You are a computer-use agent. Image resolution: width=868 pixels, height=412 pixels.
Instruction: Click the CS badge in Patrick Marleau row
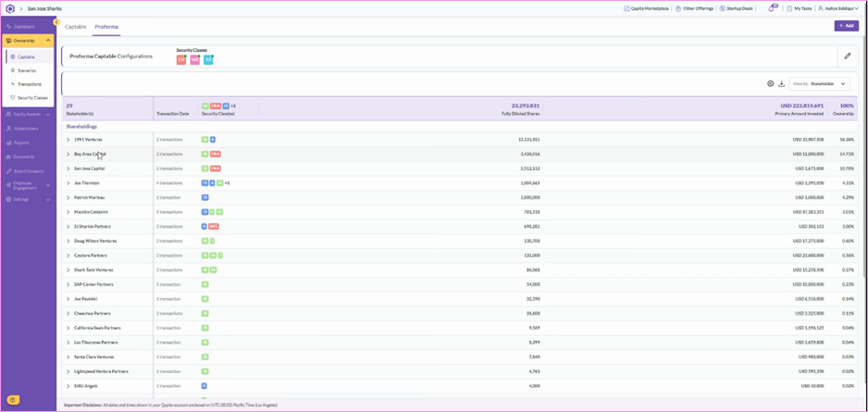click(x=205, y=197)
